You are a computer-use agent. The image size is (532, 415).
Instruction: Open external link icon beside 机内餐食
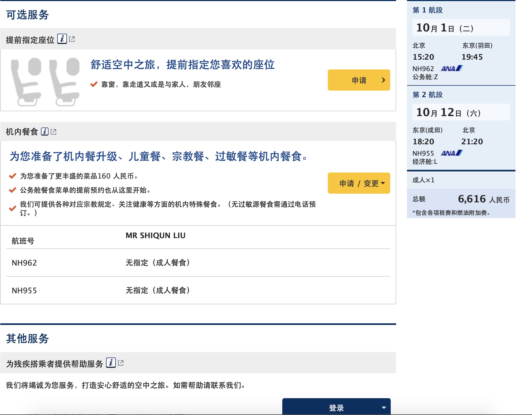pyautogui.click(x=53, y=132)
